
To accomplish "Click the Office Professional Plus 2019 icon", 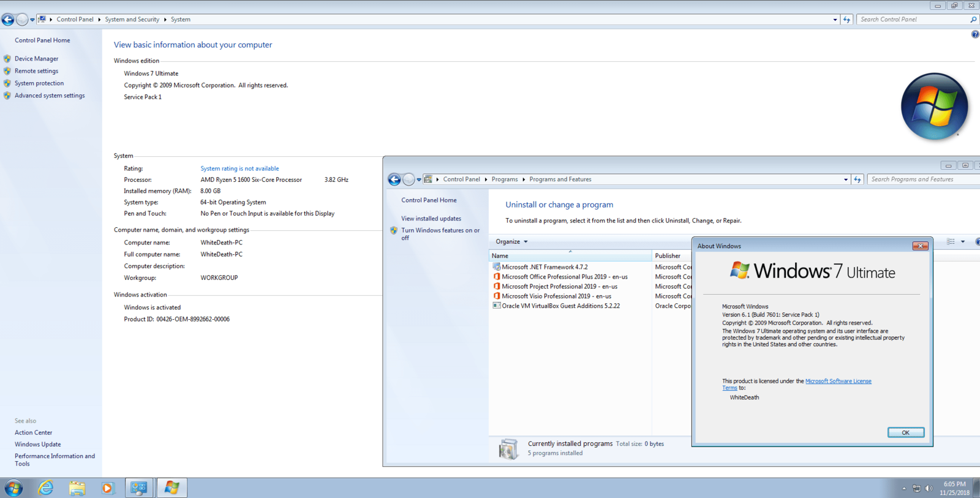I will 497,277.
